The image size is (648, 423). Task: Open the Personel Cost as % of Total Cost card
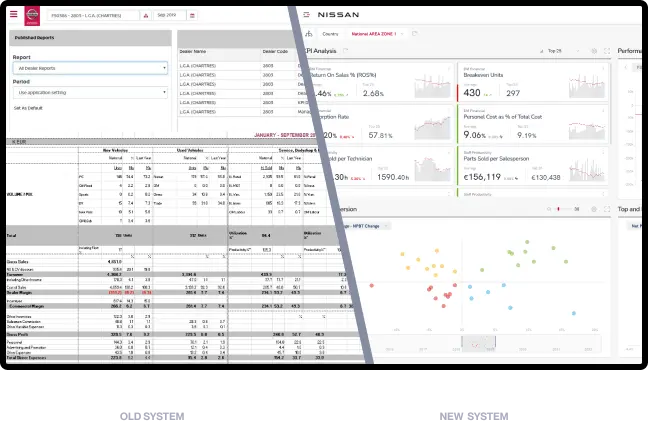(533, 124)
